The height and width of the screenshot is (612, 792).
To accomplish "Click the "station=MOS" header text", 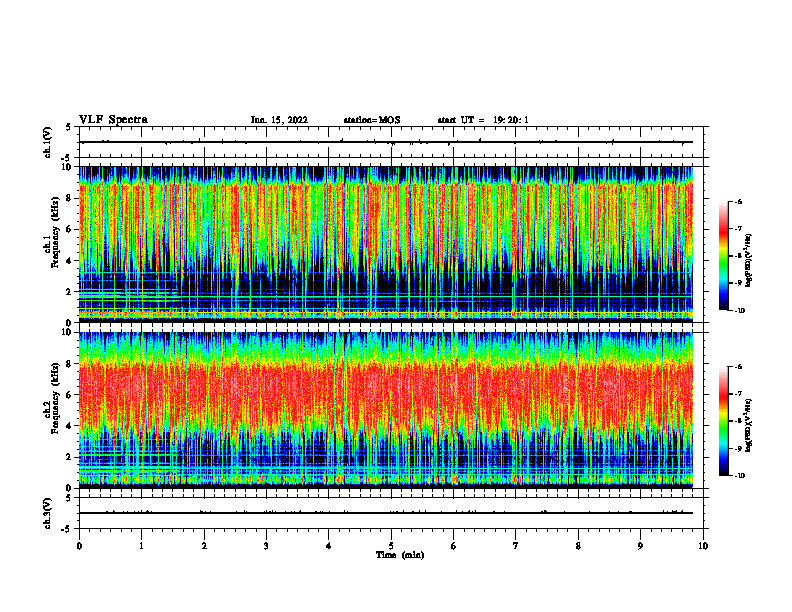I will (372, 120).
